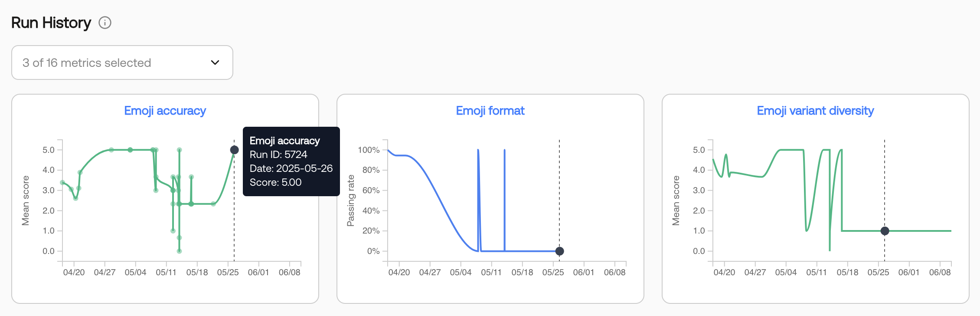Click the Run History info icon
This screenshot has height=316, width=980.
105,23
